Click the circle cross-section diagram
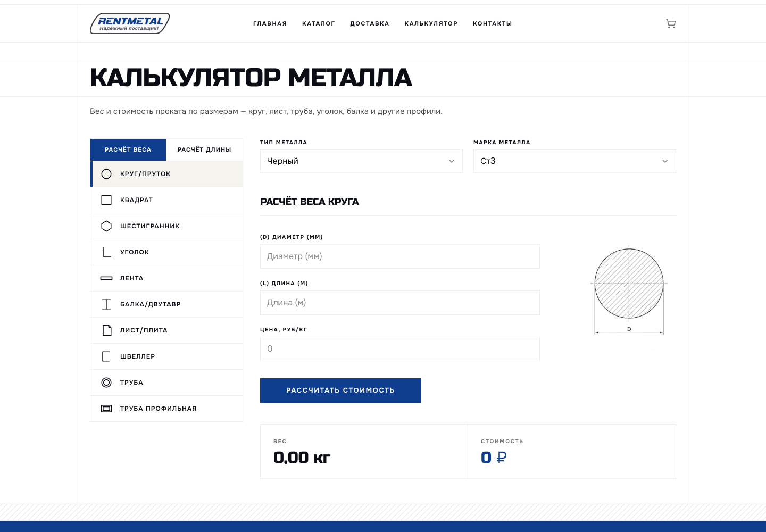The image size is (766, 532). click(629, 290)
